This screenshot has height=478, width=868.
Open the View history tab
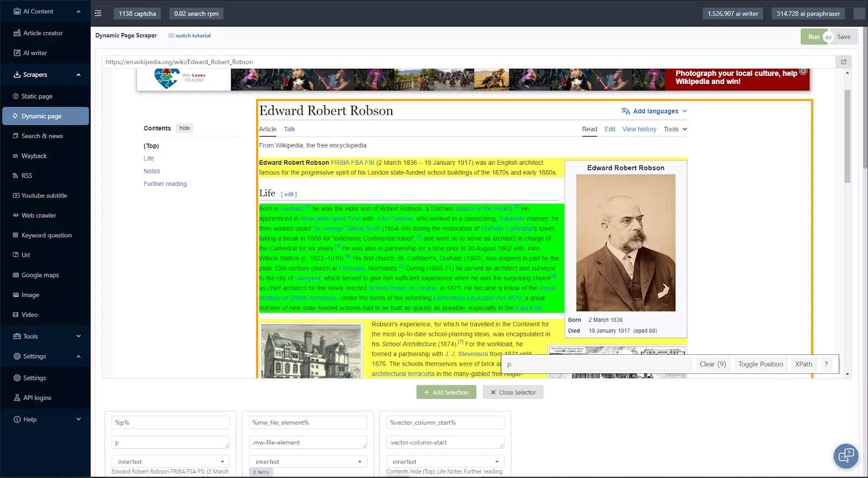pyautogui.click(x=639, y=130)
